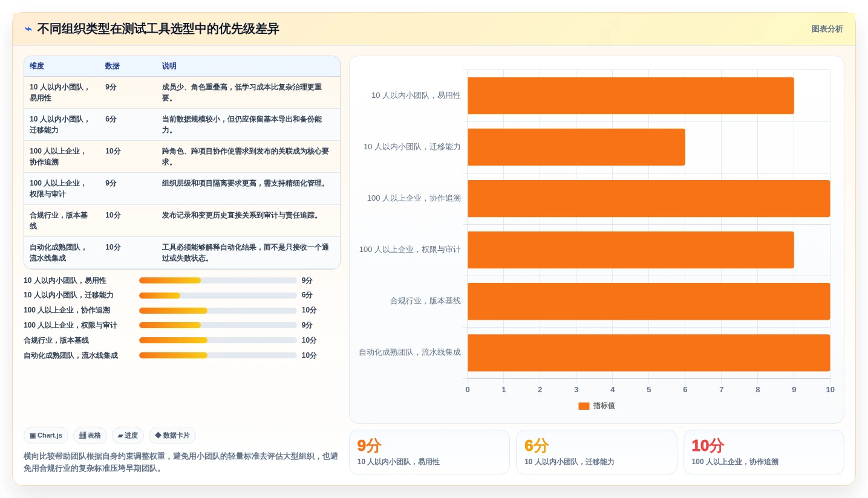The width and height of the screenshot is (868, 498).
Task: Click table cell 合规行业，版本基线
Action: point(62,221)
